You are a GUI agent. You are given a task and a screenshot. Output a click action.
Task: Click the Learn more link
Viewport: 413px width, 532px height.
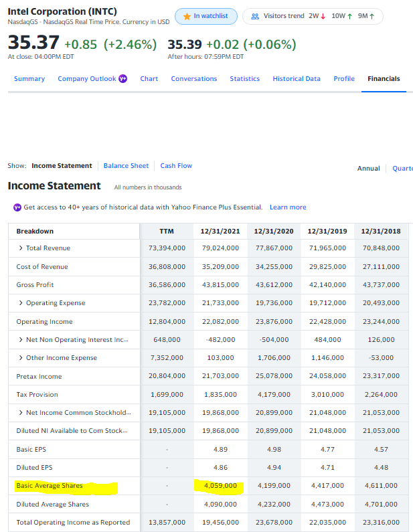point(288,207)
